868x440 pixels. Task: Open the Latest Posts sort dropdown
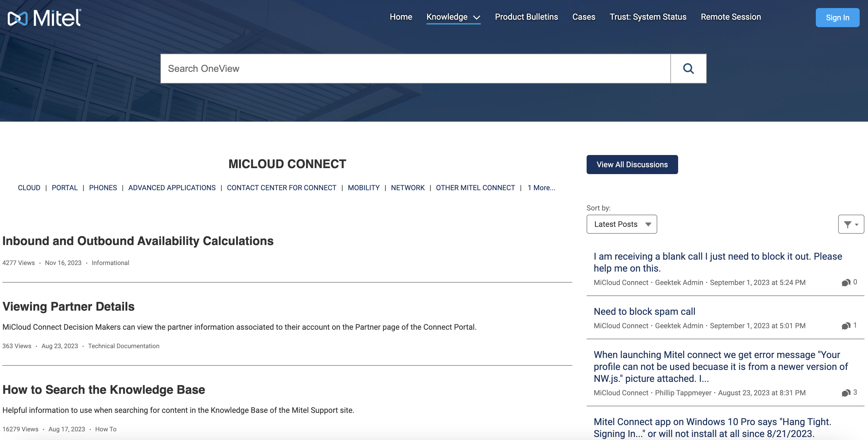pos(622,224)
